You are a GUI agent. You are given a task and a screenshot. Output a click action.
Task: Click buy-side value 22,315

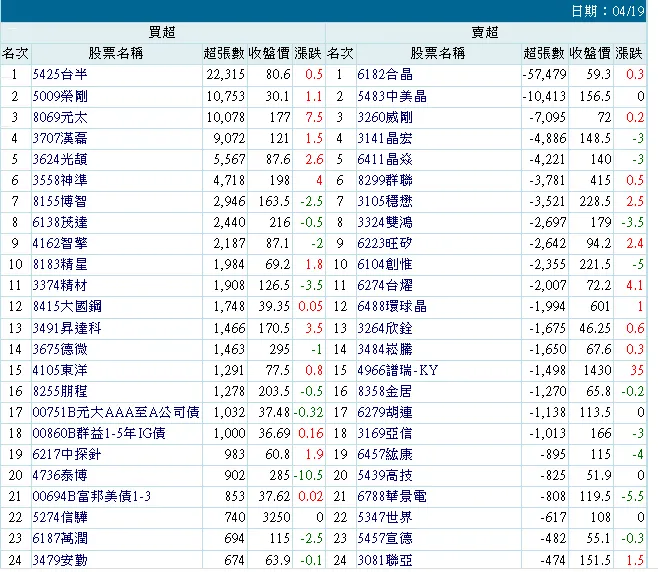(x=225, y=75)
